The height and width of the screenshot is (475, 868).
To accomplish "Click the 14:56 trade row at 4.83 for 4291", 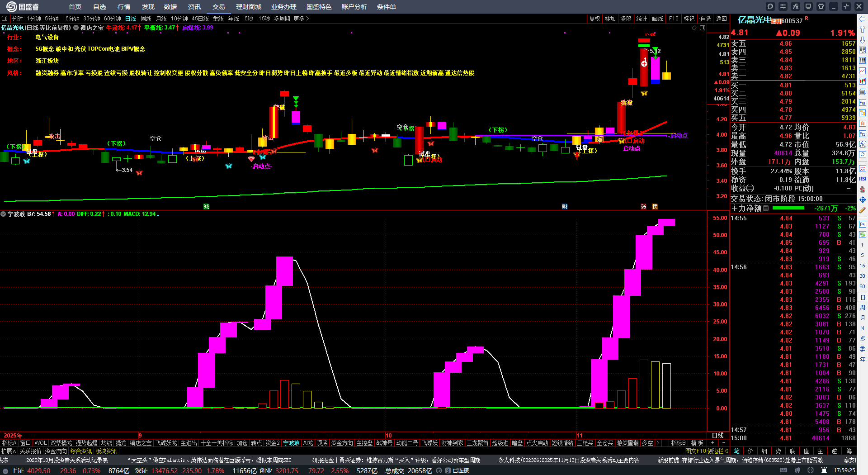I will pyautogui.click(x=793, y=283).
